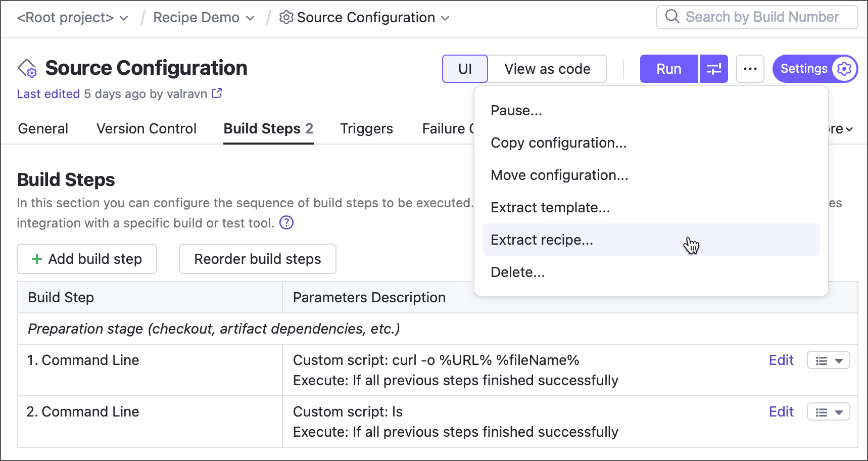The image size is (868, 461).
Task: Choose Copy configuration... menu entry
Action: (x=558, y=143)
